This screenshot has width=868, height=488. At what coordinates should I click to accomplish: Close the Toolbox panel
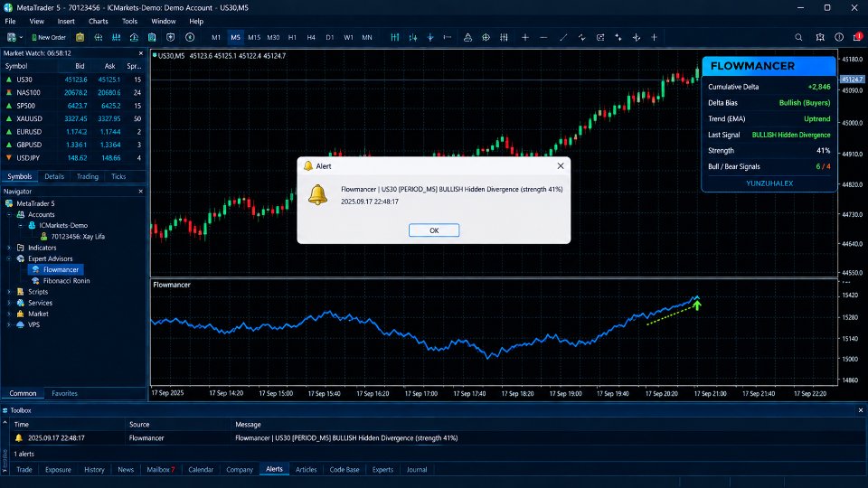860,410
